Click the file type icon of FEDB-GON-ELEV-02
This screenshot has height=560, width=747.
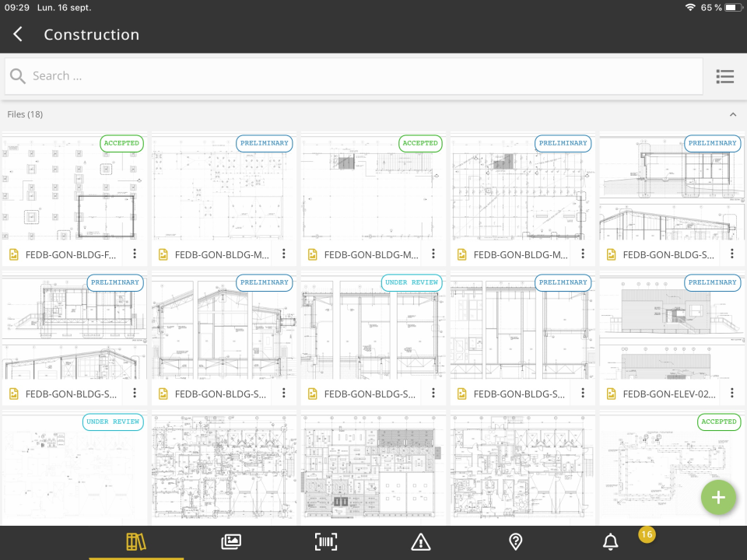pos(612,394)
